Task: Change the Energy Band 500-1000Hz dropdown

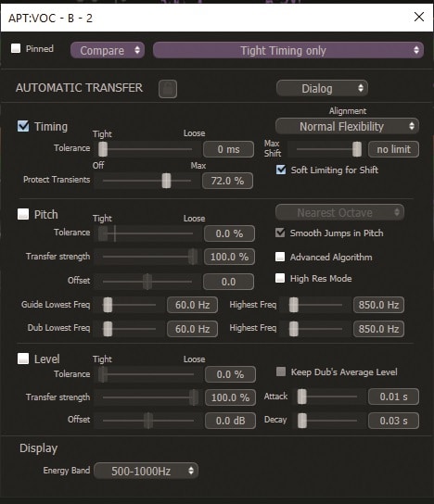Action: (147, 471)
